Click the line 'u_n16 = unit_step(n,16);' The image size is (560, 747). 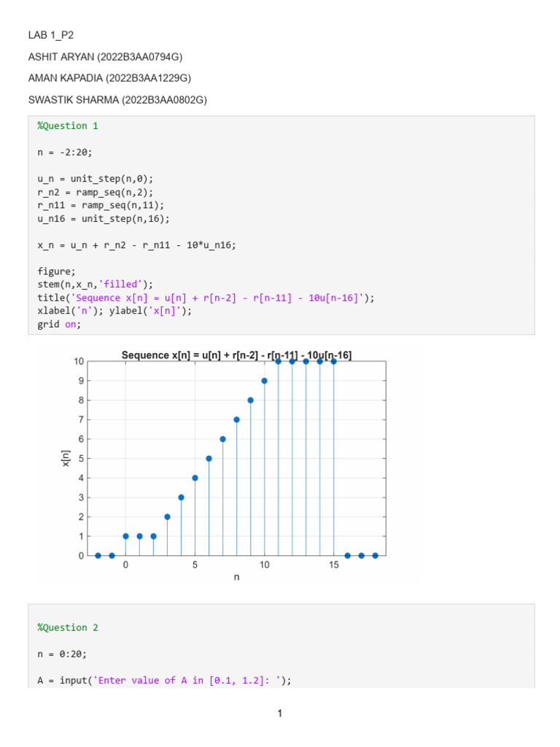104,219
